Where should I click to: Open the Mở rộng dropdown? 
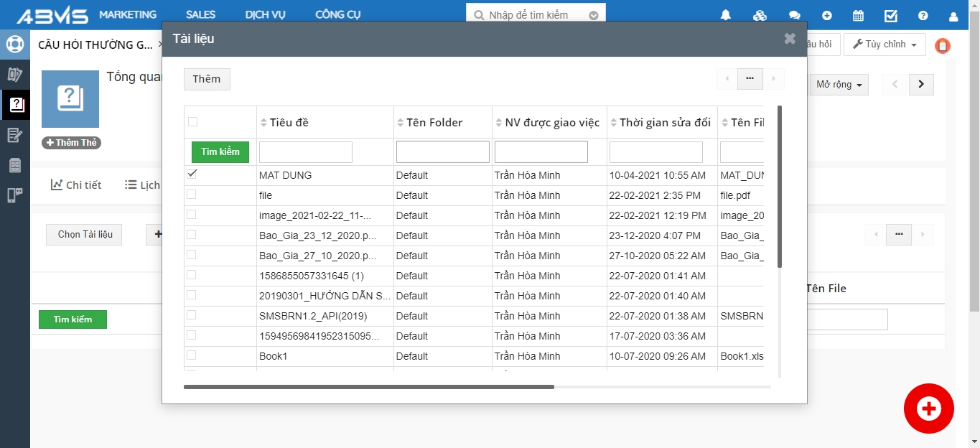[839, 85]
